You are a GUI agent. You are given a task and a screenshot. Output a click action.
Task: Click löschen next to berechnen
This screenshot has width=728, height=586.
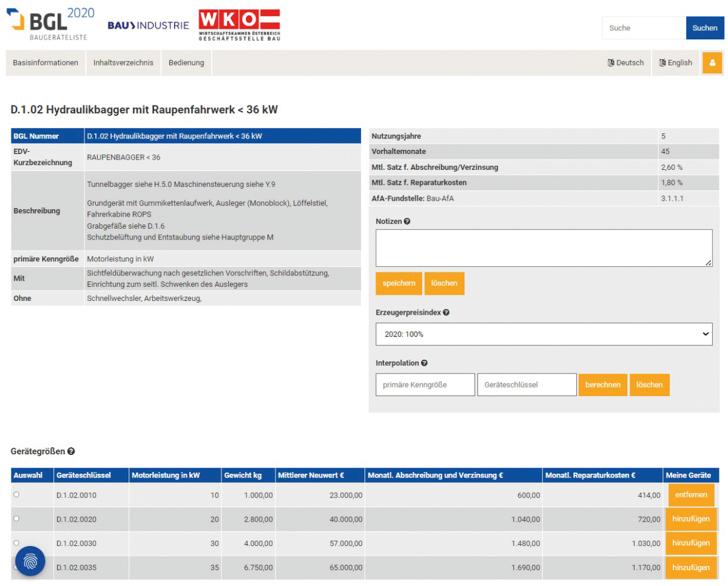(650, 385)
